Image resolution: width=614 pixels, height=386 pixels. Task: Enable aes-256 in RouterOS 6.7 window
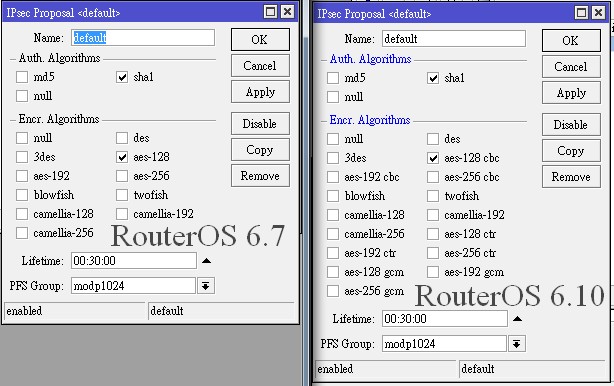click(x=122, y=176)
